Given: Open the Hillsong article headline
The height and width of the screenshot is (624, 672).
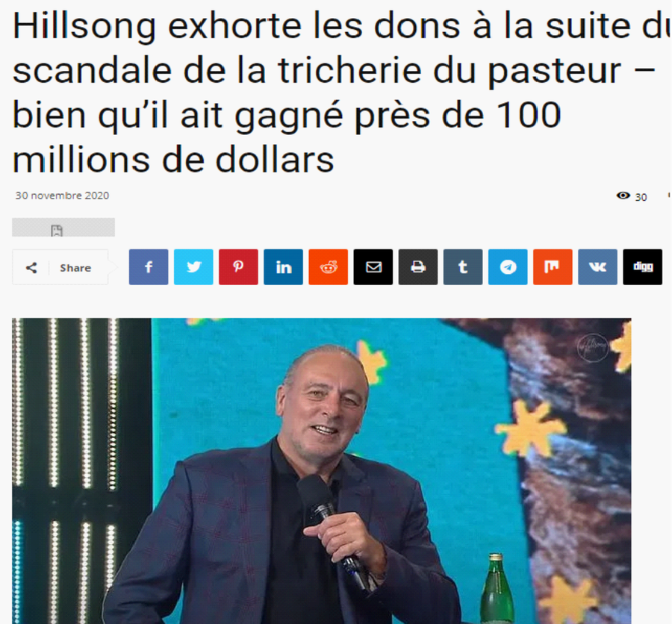Looking at the screenshot, I should tap(335, 93).
